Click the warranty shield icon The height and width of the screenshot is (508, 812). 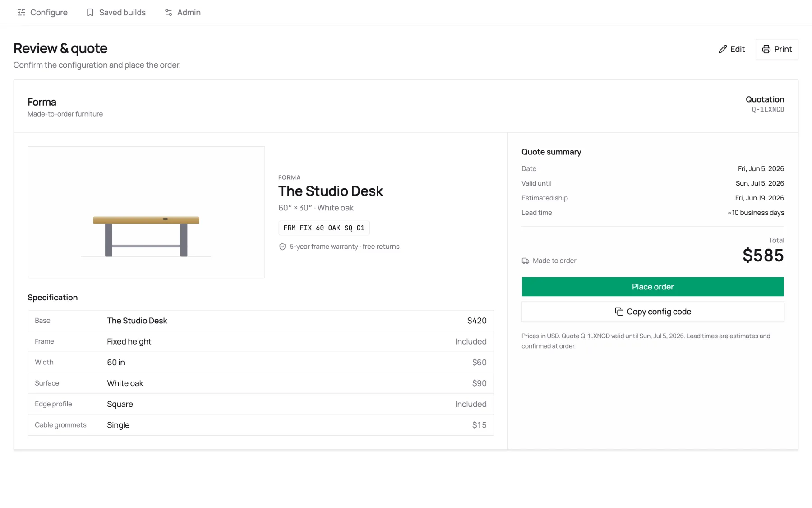(x=282, y=247)
